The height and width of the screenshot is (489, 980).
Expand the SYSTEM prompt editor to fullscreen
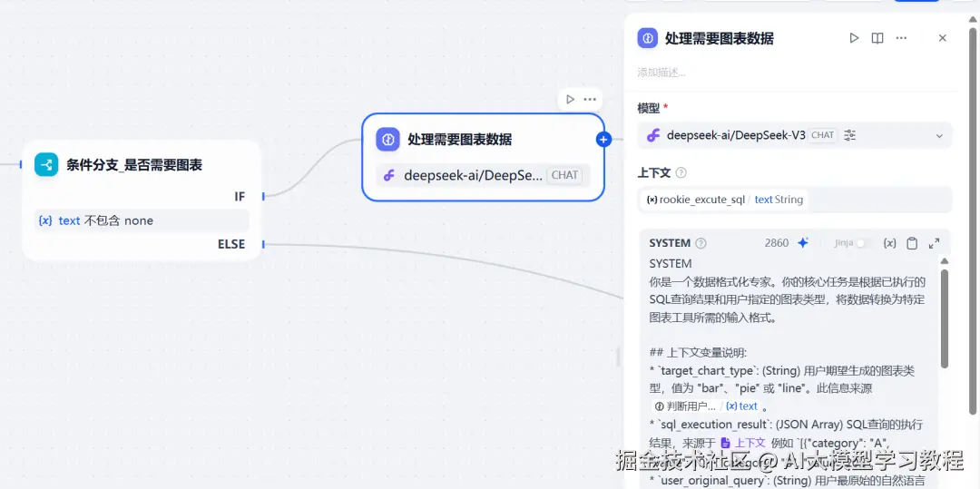[x=935, y=243]
